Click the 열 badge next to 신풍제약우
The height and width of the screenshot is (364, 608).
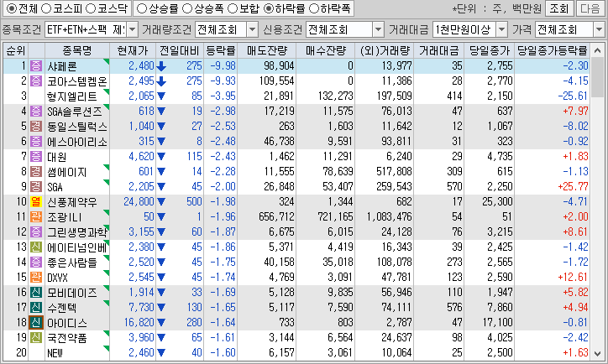pos(36,202)
